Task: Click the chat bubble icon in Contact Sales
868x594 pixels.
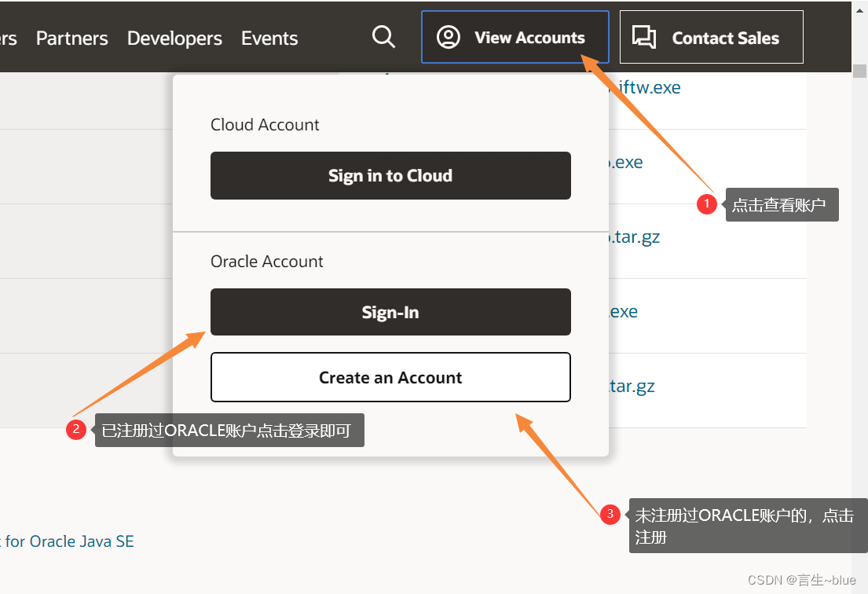Action: 644,37
